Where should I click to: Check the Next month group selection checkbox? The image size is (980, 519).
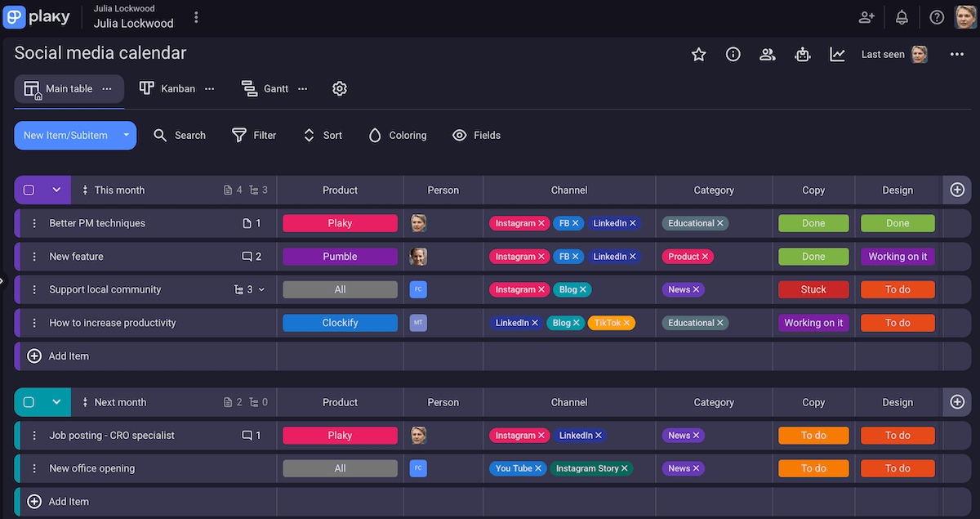[30, 402]
